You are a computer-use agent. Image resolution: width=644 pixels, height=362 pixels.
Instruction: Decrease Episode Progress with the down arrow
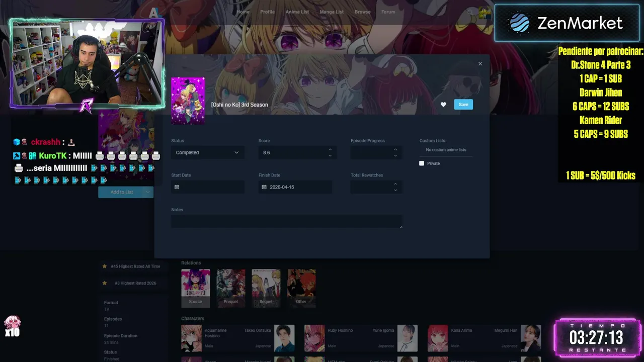[395, 155]
